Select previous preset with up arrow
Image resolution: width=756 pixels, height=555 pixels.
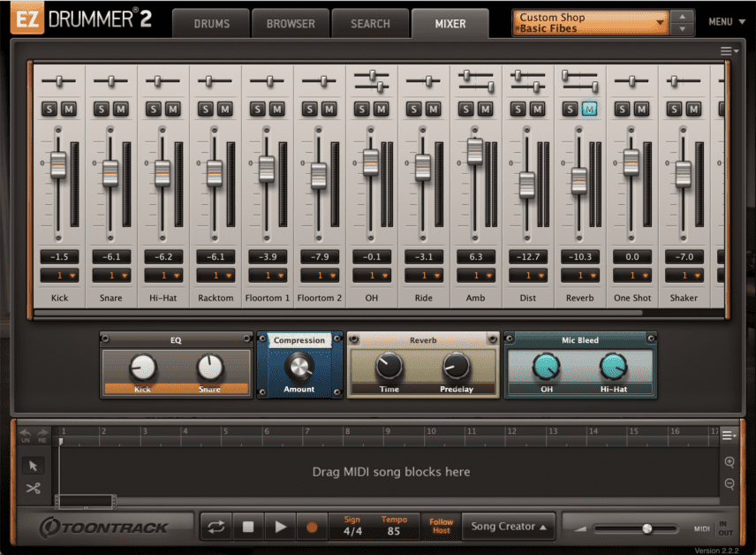click(x=682, y=17)
